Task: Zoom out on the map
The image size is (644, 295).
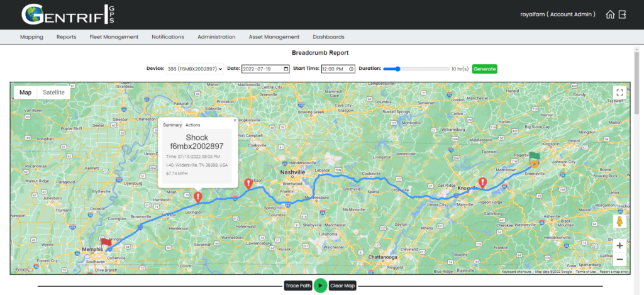Action: click(619, 259)
